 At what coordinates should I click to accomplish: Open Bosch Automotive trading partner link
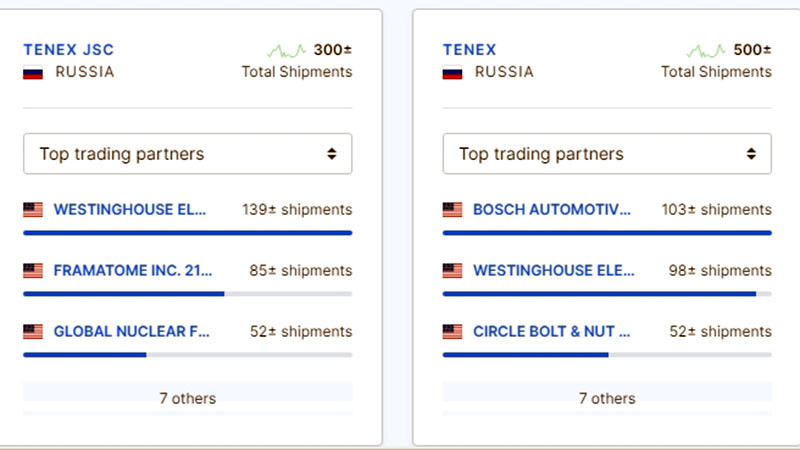coord(552,210)
